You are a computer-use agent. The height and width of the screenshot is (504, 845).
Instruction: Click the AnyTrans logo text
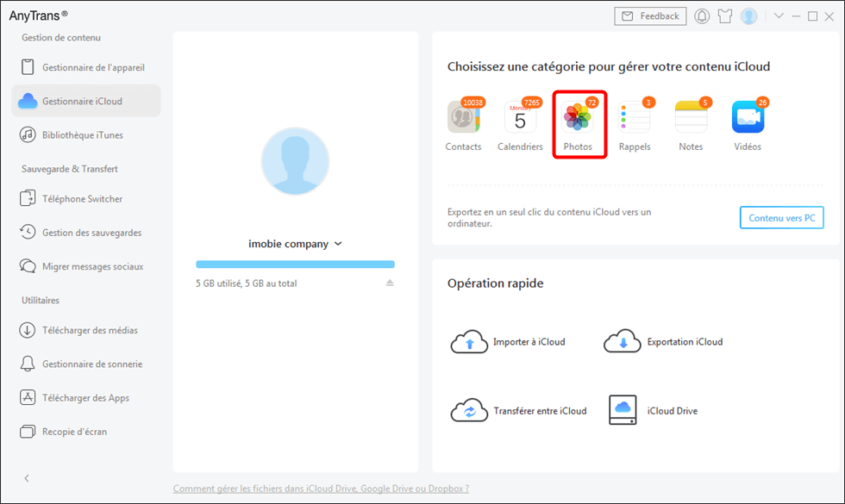pos(38,16)
